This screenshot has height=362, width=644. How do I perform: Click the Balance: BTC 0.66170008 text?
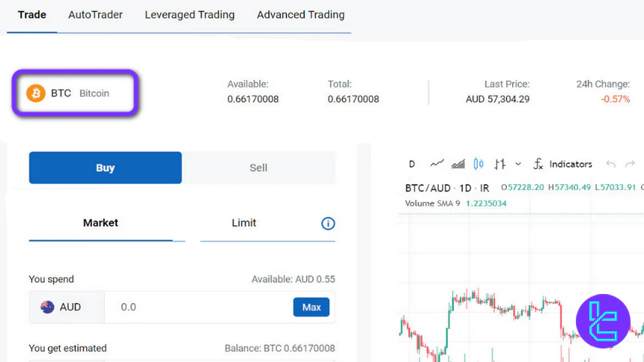point(280,349)
